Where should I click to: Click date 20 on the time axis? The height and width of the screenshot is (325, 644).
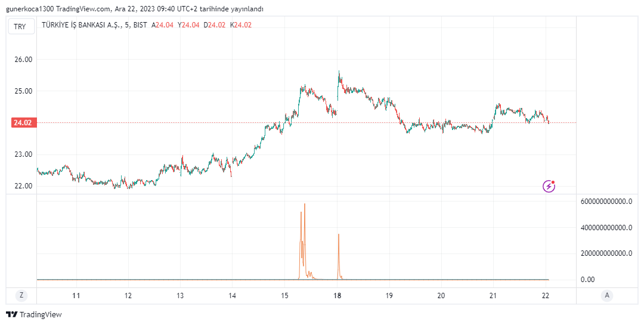(x=441, y=296)
